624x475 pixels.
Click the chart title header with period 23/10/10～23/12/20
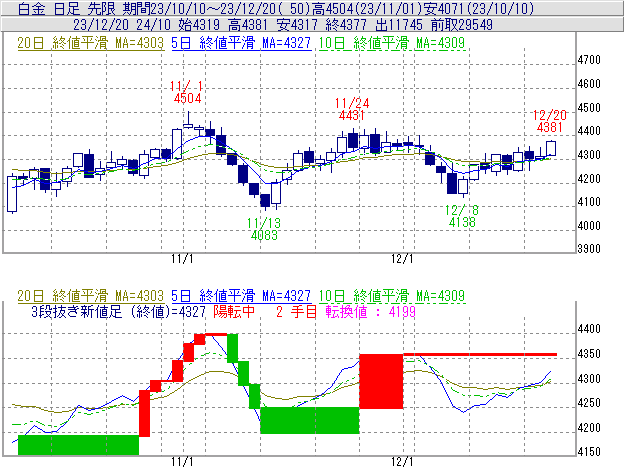pos(312,8)
